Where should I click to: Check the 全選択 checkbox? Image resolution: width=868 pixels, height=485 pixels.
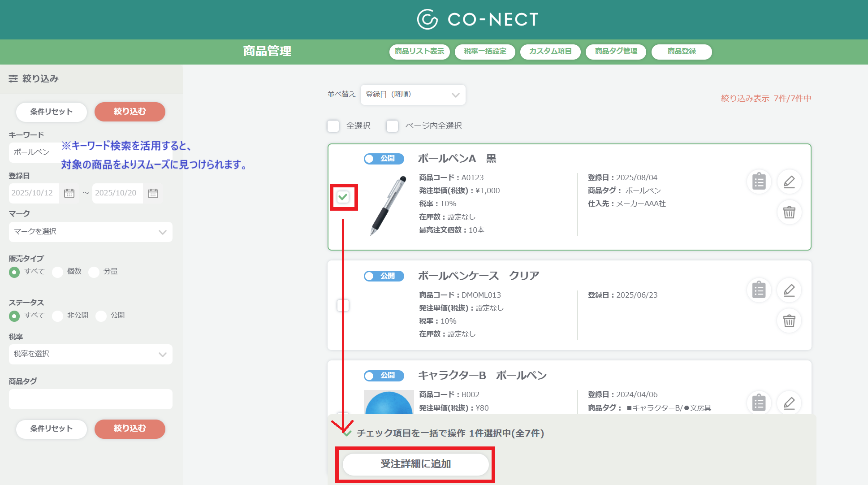click(x=333, y=126)
